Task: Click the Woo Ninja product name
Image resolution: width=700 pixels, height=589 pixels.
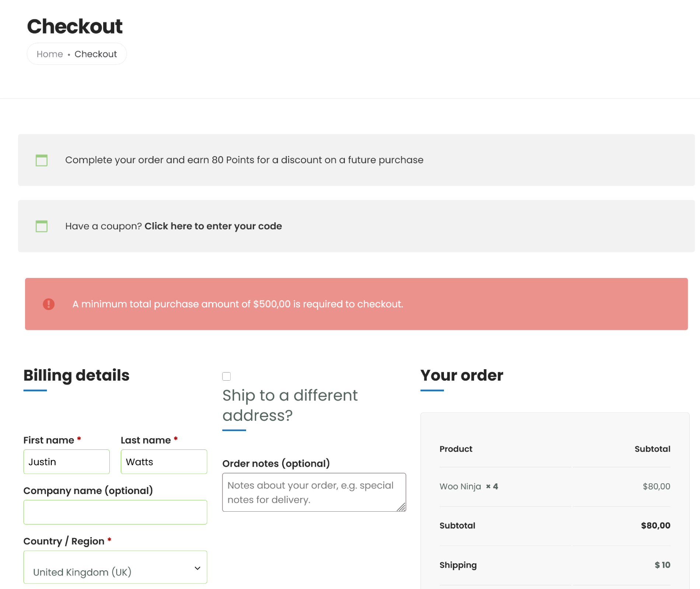Action: pyautogui.click(x=460, y=486)
